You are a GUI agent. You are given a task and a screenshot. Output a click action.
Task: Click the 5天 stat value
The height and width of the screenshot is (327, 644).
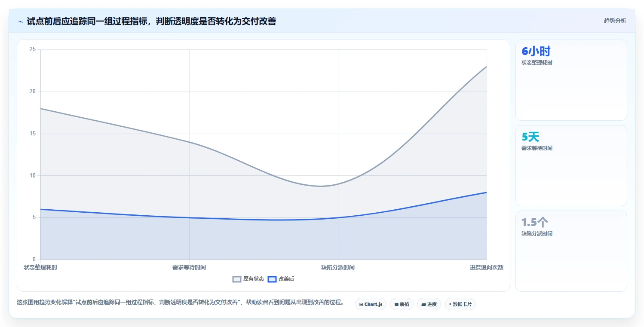point(530,137)
